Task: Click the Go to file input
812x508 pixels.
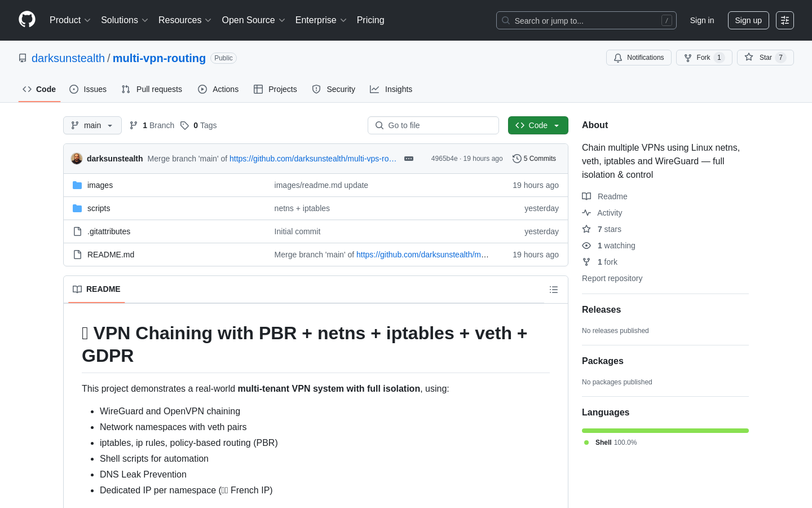Action: click(433, 125)
